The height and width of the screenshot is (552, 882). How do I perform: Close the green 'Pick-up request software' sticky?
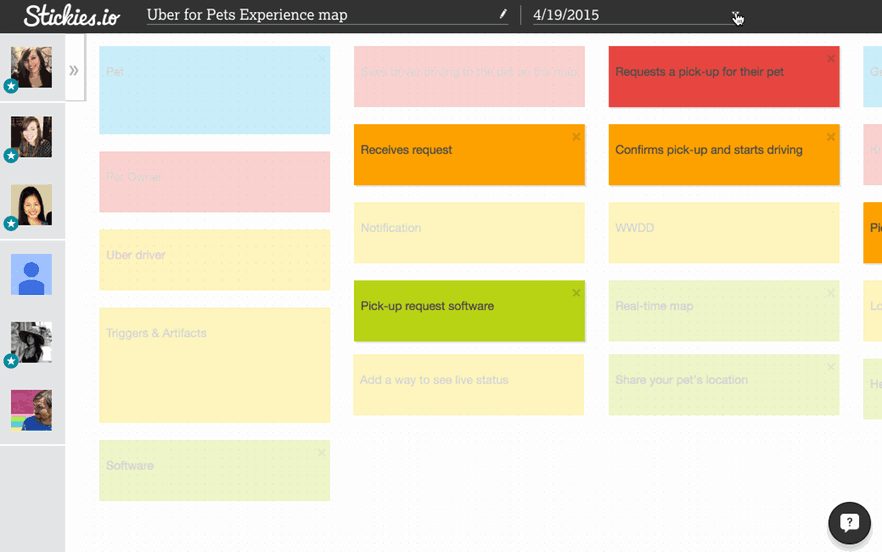pyautogui.click(x=576, y=293)
